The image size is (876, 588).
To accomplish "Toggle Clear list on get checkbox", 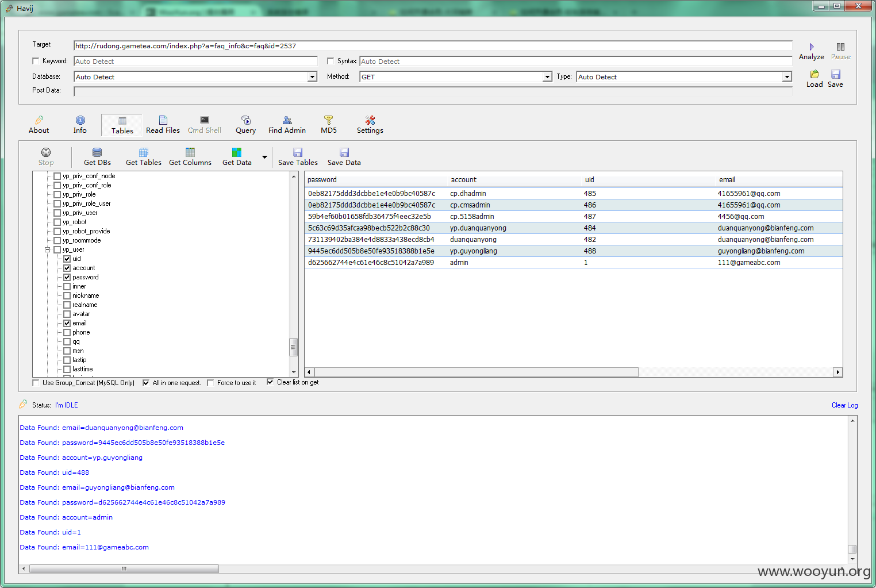I will click(x=270, y=382).
